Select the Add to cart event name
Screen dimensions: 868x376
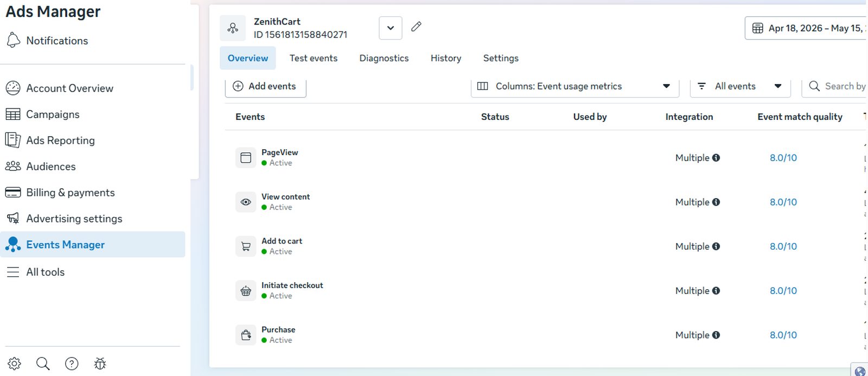pyautogui.click(x=282, y=241)
